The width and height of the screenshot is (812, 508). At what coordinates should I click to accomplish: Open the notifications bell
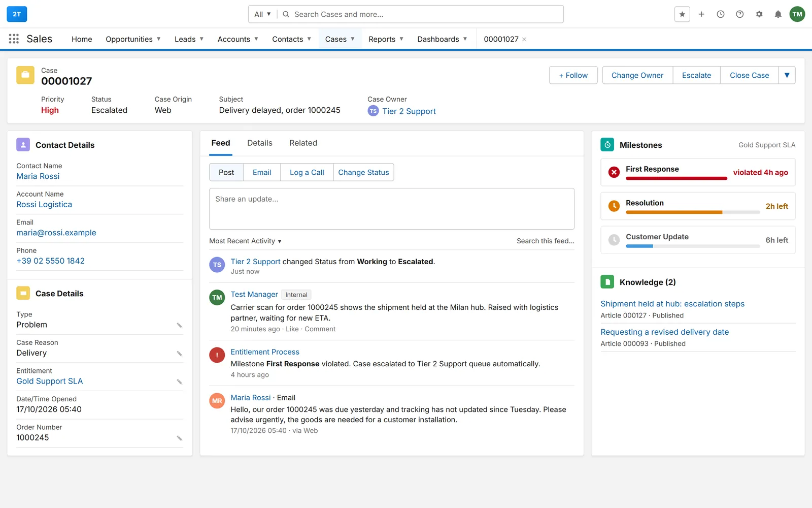778,14
